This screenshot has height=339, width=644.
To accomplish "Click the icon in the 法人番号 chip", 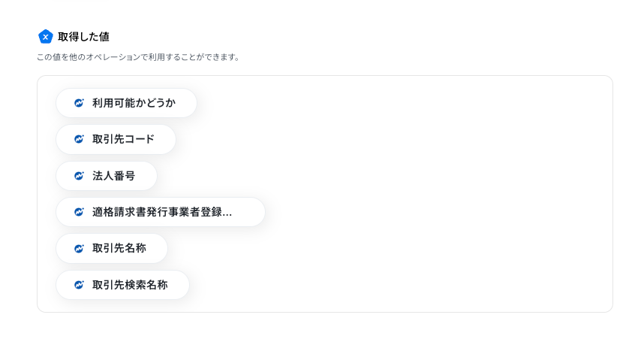I will tap(79, 176).
